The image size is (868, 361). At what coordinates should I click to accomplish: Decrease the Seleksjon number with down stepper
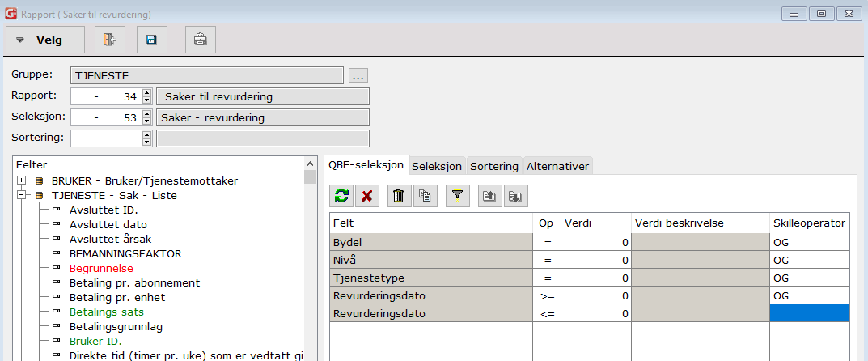click(x=146, y=121)
